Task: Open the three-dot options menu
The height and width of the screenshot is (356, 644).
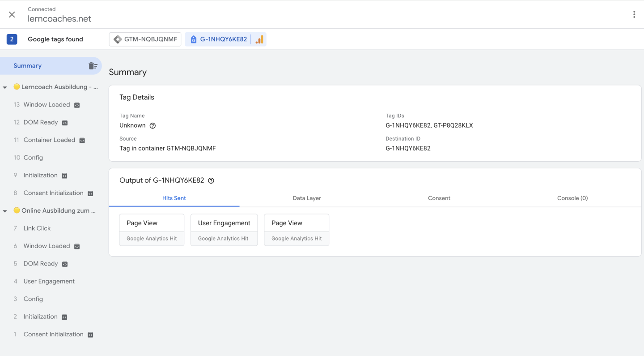Action: 634,14
